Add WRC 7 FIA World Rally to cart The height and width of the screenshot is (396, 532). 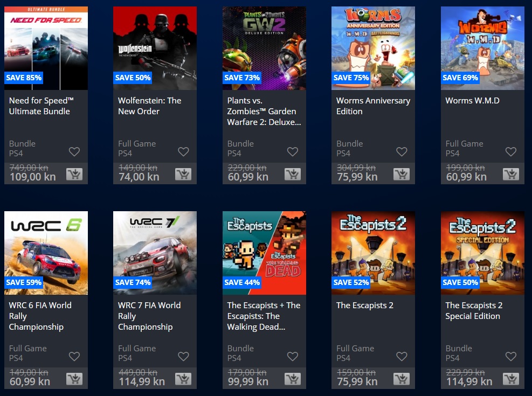[183, 379]
